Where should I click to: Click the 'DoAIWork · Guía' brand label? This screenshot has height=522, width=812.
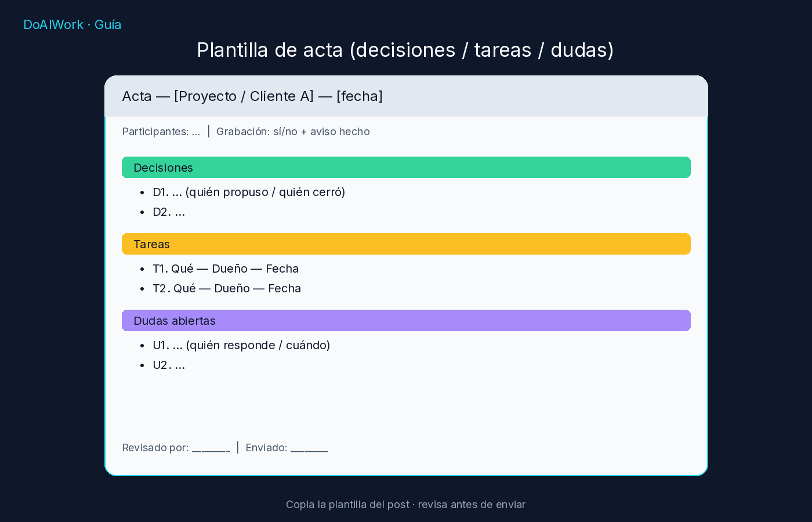coord(72,24)
